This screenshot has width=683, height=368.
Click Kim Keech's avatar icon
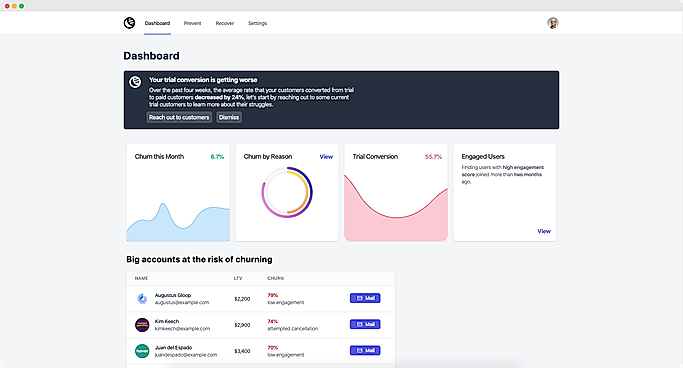[142, 325]
